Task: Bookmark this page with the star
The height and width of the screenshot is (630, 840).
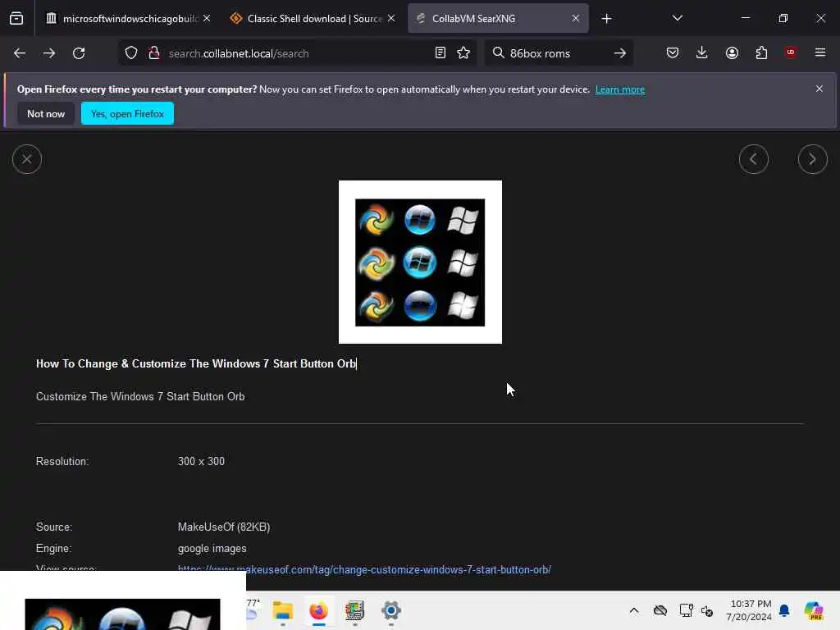Action: [463, 53]
